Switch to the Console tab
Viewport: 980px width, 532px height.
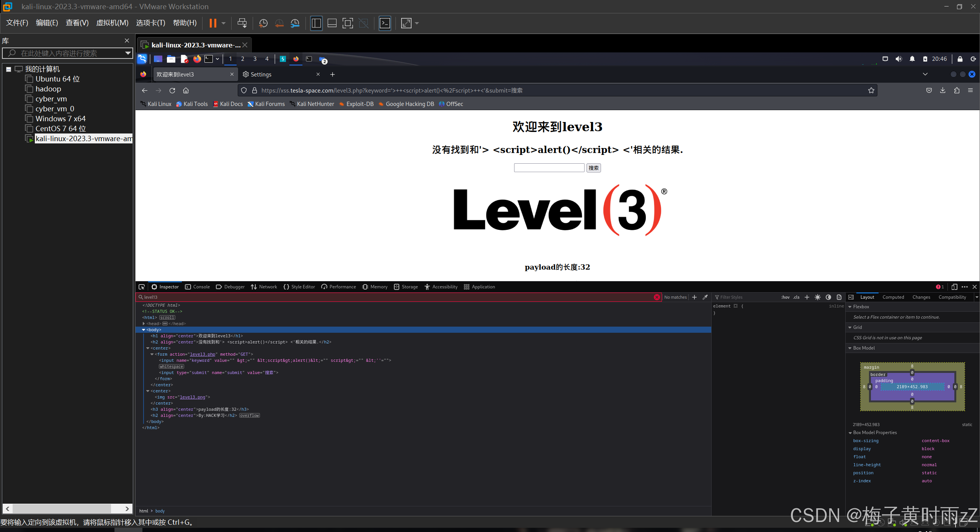pos(198,287)
